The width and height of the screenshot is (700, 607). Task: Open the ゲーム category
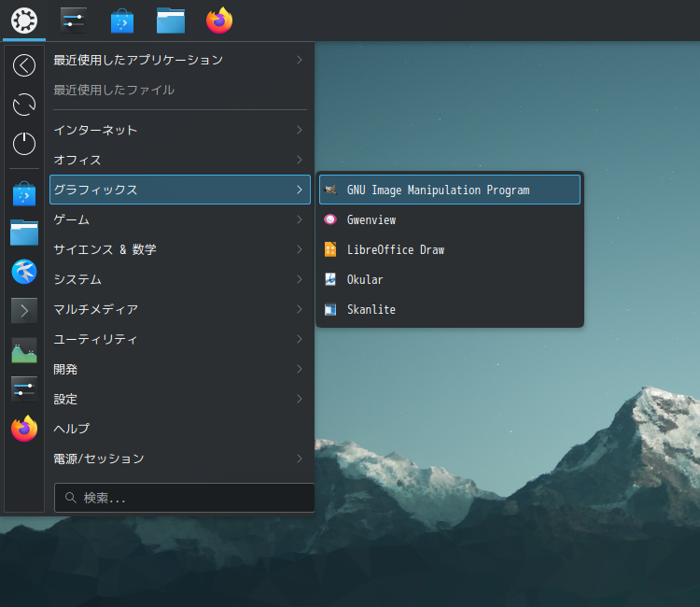click(x=180, y=219)
